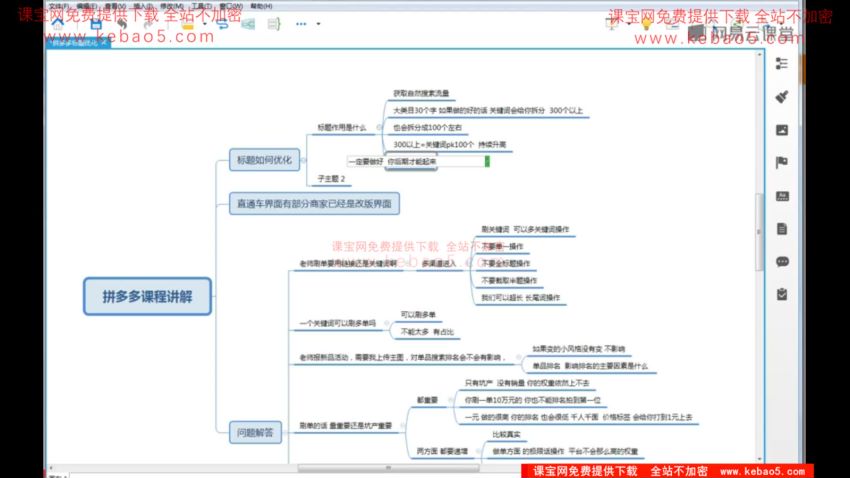Viewport: 850px width, 478px height.
Task: Open the 文件(F) menu
Action: [x=59, y=6]
